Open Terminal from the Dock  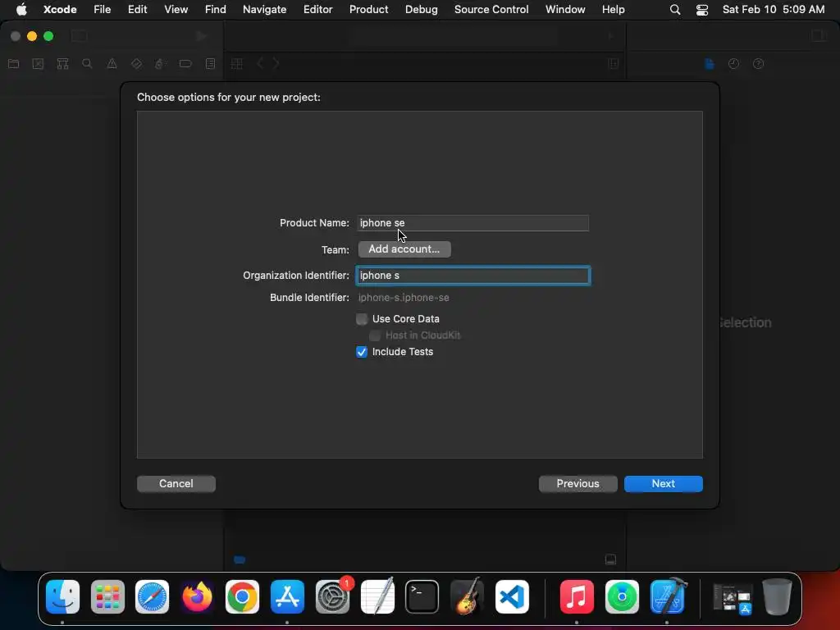click(x=422, y=597)
